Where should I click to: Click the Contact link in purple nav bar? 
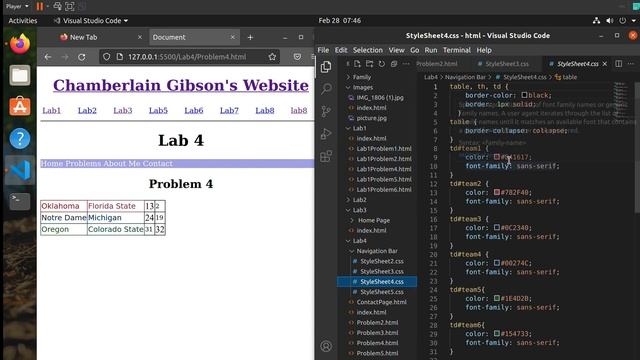[x=158, y=163]
